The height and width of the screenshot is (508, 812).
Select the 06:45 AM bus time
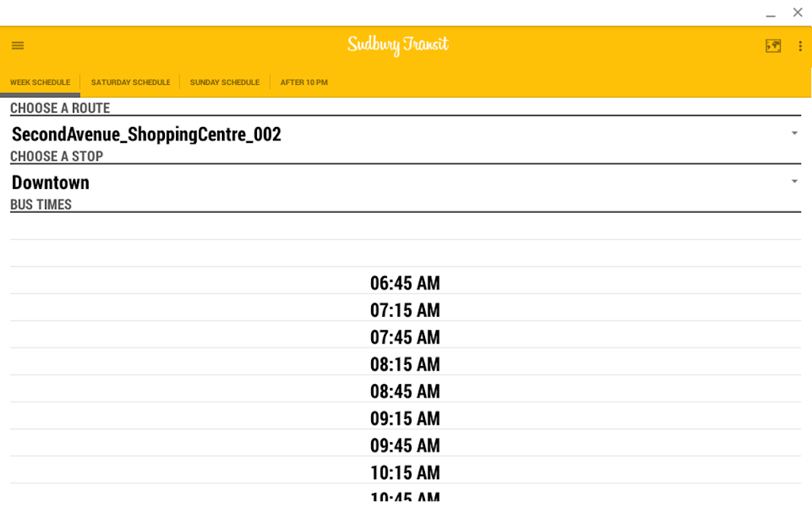405,283
